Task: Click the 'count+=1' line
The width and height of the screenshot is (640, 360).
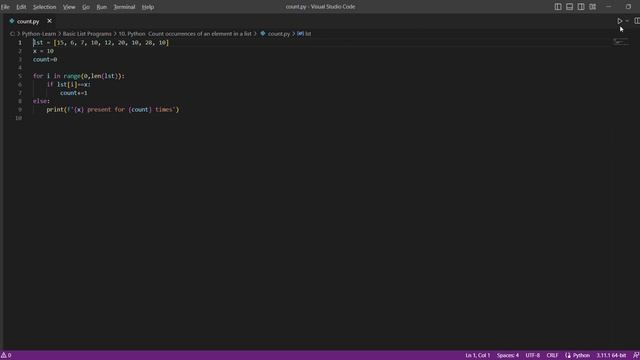Action: (74, 93)
